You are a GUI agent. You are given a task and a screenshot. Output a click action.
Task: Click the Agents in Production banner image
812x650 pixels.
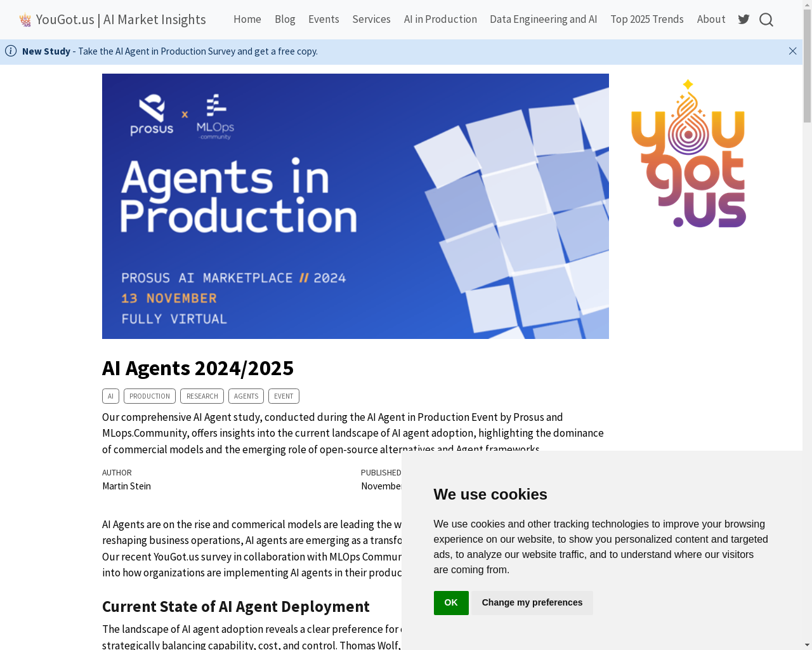point(355,206)
